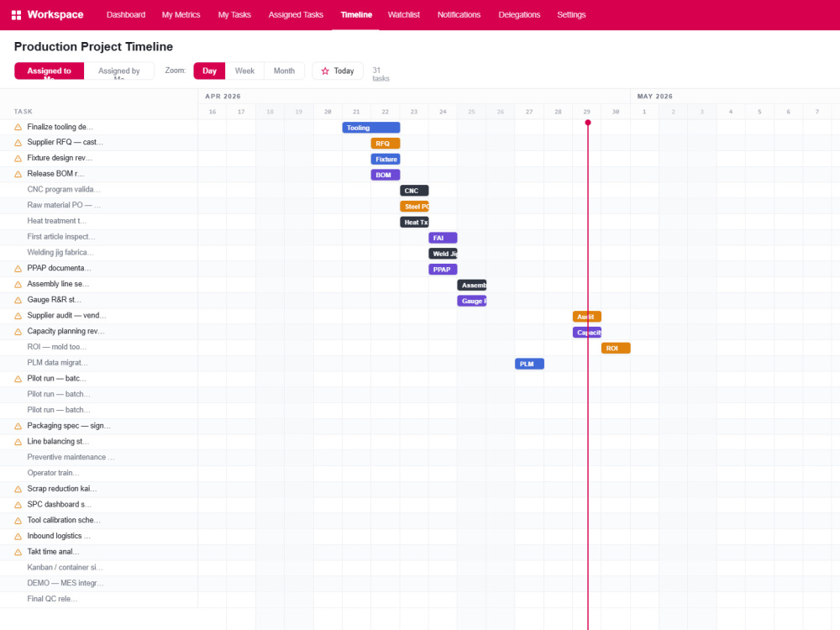The width and height of the screenshot is (840, 630).
Task: Click the orange RFQ gantt bar
Action: click(x=386, y=144)
